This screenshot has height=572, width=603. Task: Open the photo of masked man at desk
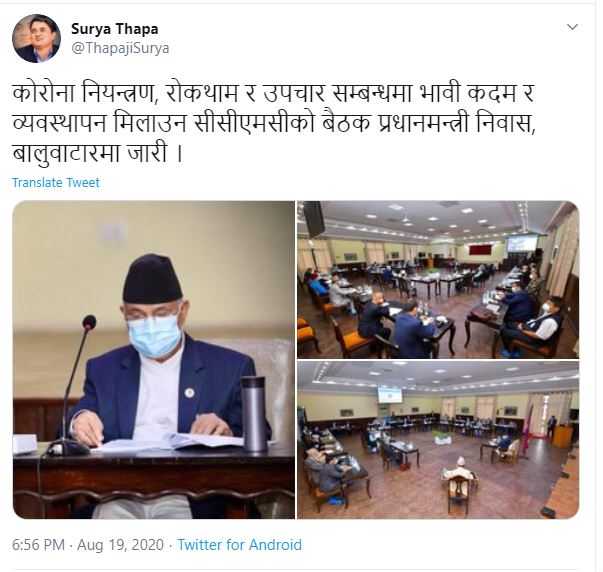tap(154, 360)
